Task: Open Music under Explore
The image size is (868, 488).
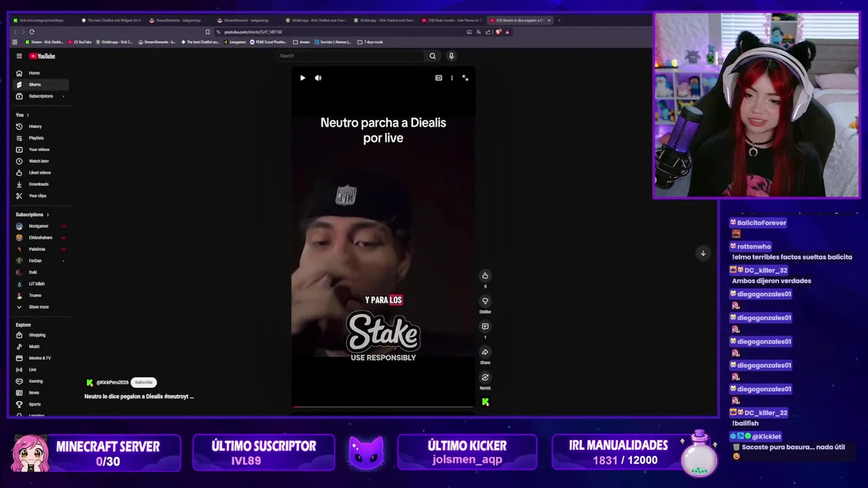Action: [40, 347]
